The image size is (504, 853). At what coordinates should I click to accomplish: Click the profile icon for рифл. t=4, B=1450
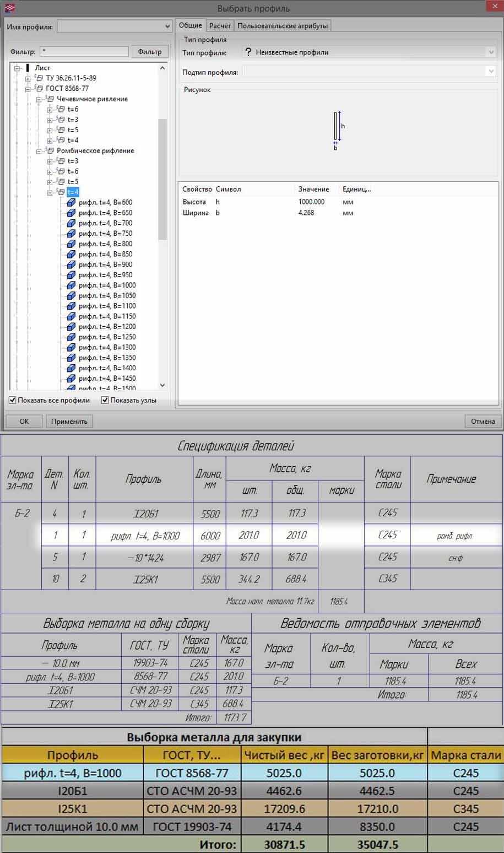pos(71,379)
